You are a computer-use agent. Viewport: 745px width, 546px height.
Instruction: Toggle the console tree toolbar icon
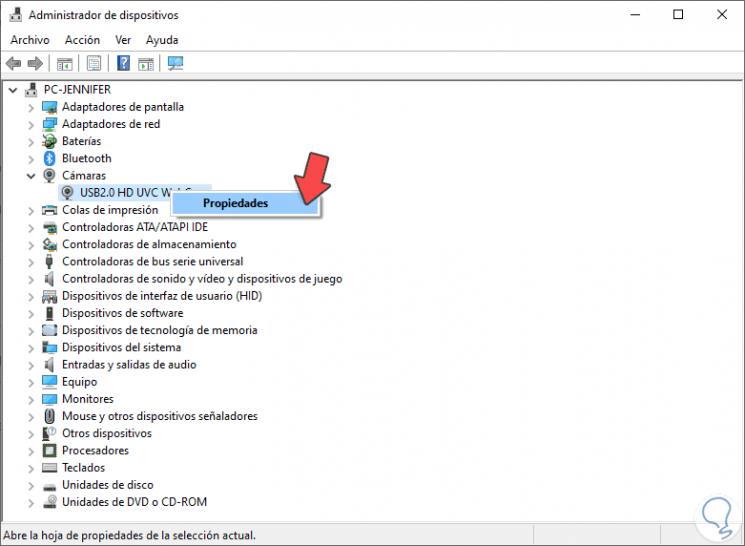64,63
